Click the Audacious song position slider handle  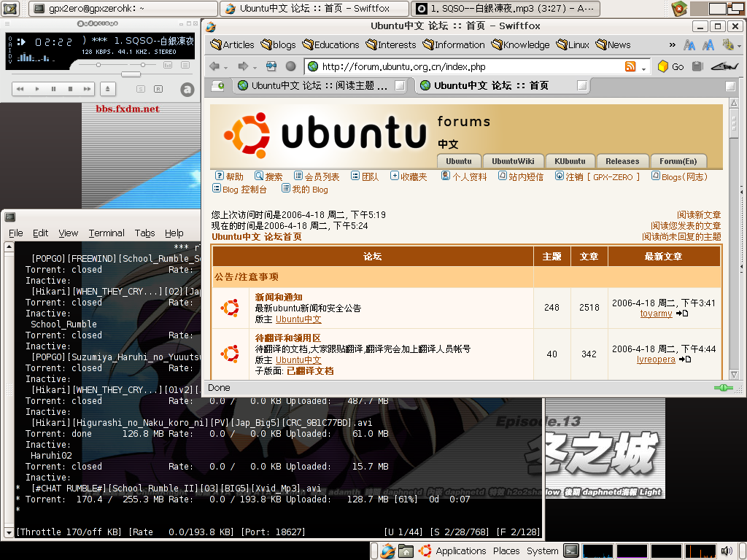click(x=131, y=74)
